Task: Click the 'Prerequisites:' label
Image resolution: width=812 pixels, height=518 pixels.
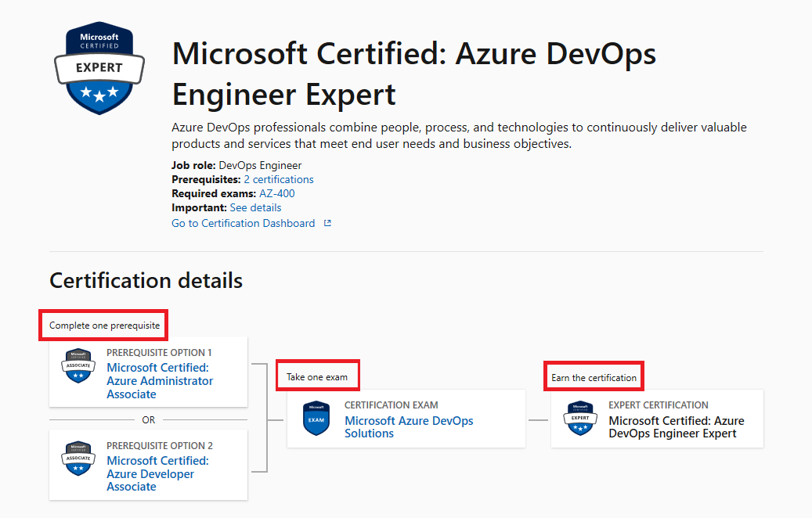Action: pyautogui.click(x=206, y=179)
